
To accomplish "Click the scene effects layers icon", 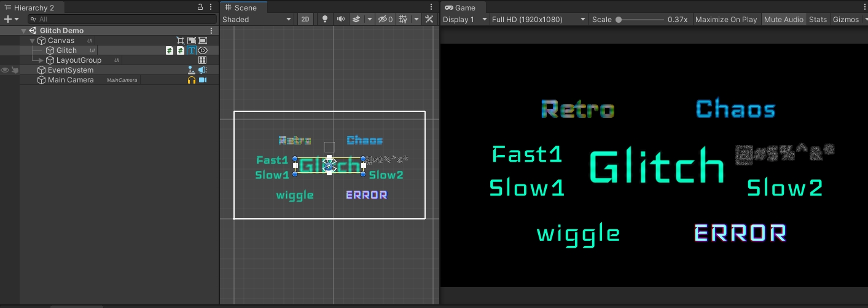I will click(356, 19).
